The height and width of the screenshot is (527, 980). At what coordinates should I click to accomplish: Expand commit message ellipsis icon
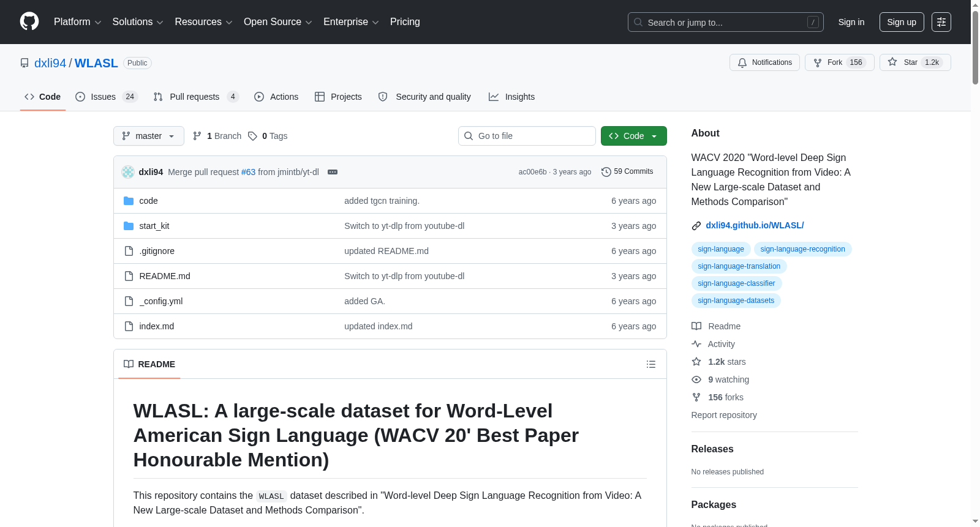pos(333,172)
